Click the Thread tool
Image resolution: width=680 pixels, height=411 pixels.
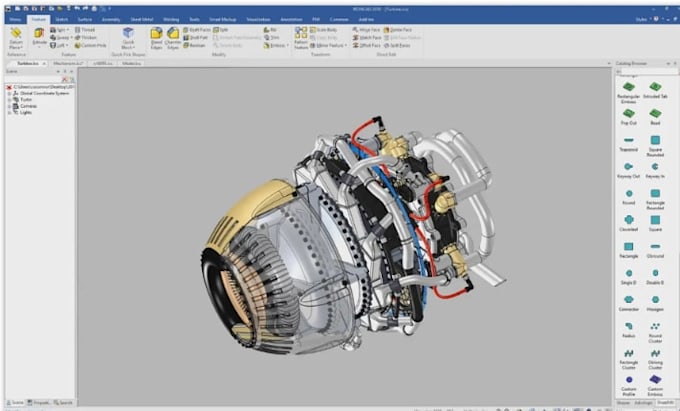coord(85,30)
